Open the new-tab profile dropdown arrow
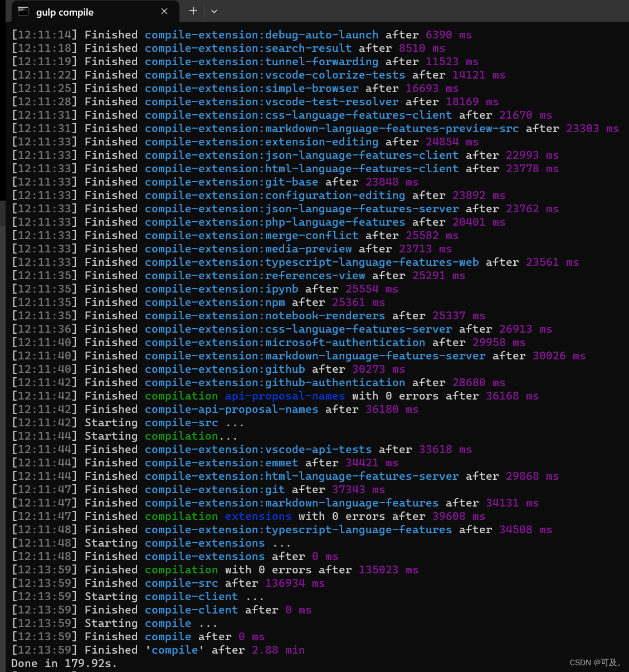The image size is (629, 672). pyautogui.click(x=214, y=11)
